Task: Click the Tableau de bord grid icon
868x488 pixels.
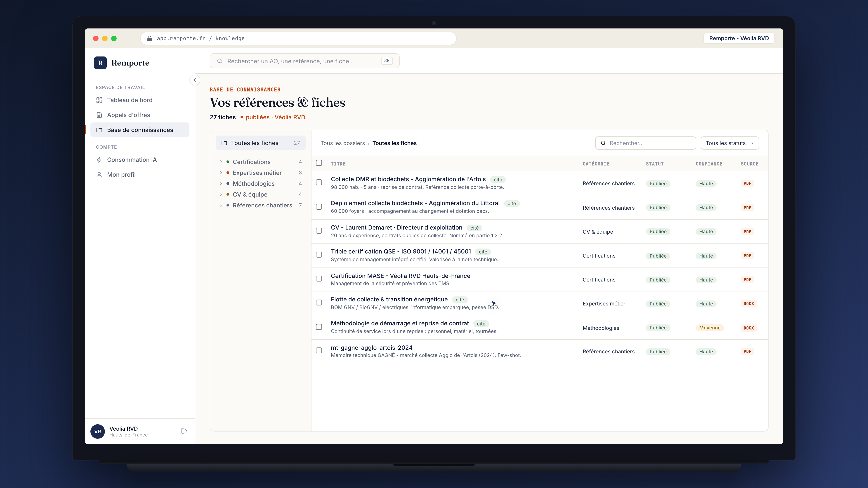Action: point(99,100)
